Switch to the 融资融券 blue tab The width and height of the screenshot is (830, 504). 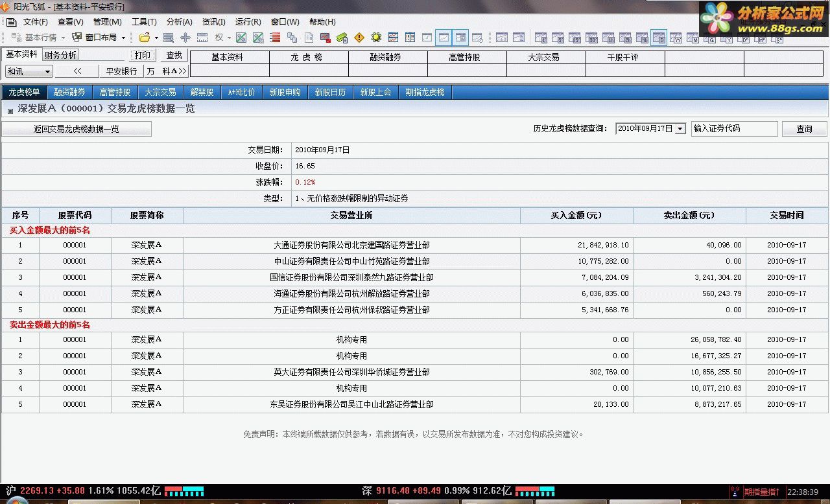(69, 93)
